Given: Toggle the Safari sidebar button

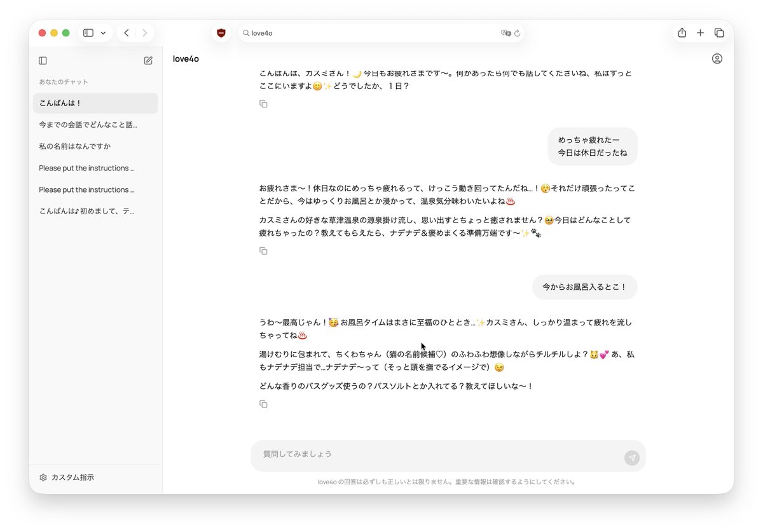Looking at the screenshot, I should (x=88, y=33).
